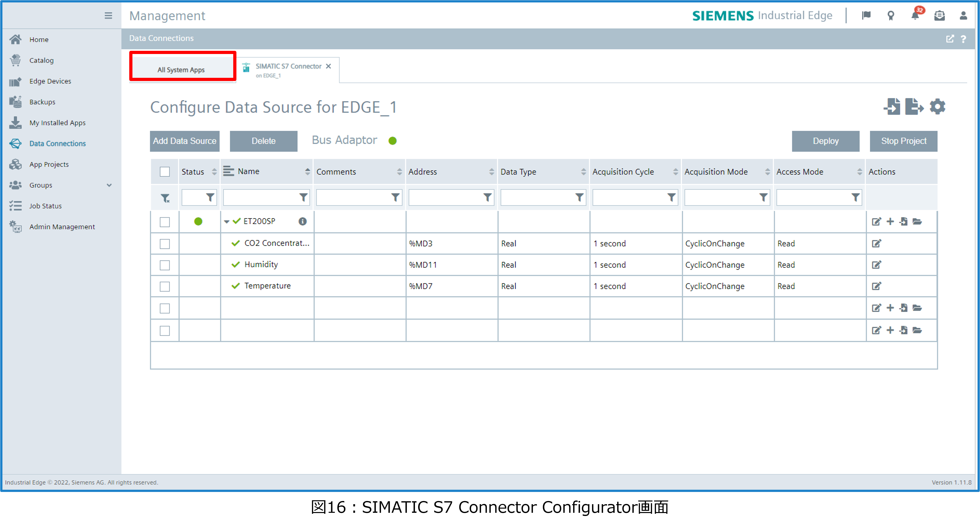Click the export configuration icon
The height and width of the screenshot is (528, 980).
[x=914, y=107]
